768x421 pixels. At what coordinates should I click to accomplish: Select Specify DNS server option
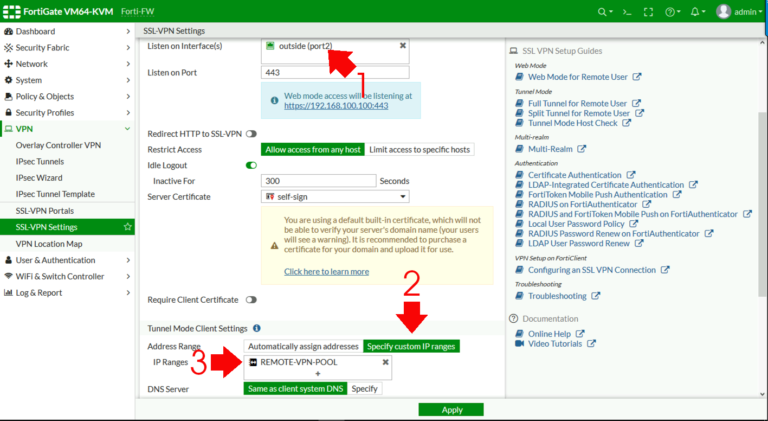364,389
